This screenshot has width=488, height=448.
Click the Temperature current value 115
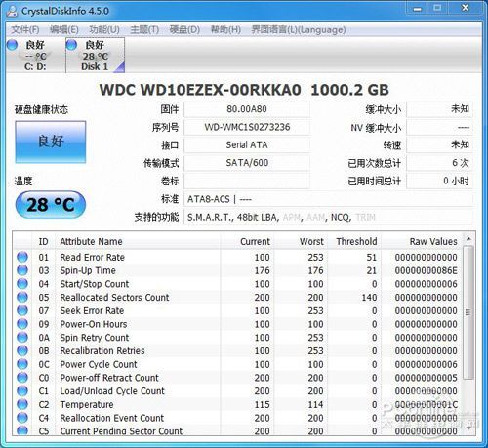[x=262, y=404]
